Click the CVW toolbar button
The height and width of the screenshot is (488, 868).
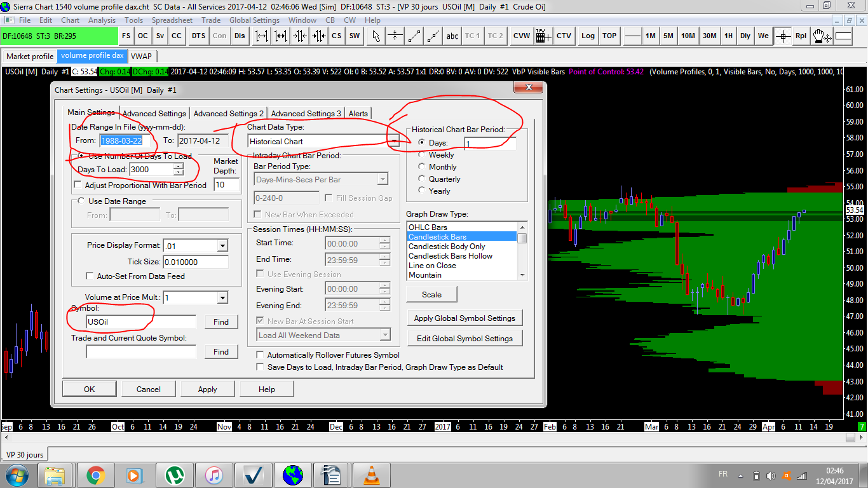522,36
